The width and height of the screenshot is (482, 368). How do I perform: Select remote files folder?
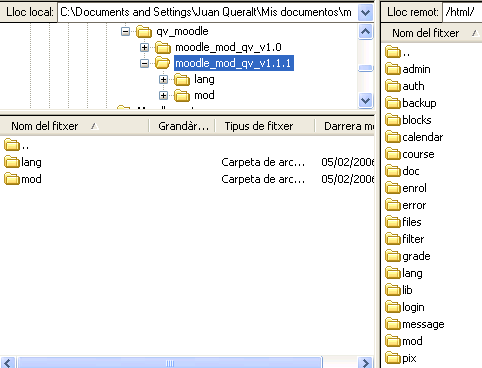pyautogui.click(x=403, y=222)
